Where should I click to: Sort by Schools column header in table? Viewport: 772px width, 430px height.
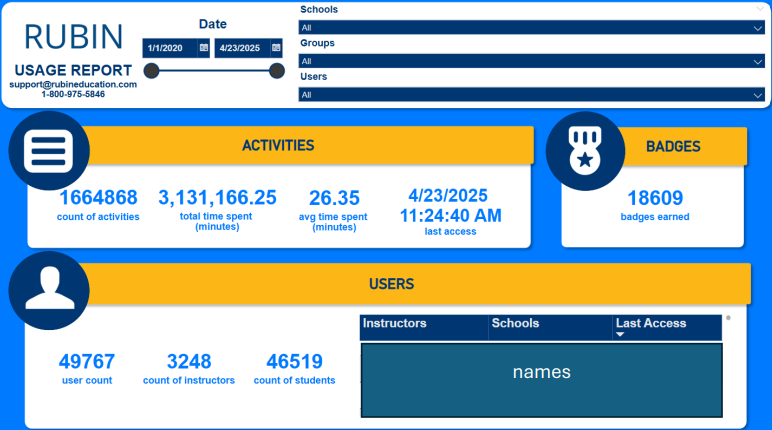click(x=550, y=328)
